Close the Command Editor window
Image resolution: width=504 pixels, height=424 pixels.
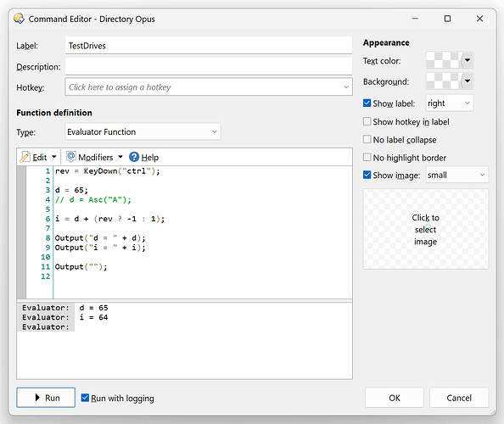[x=479, y=19]
